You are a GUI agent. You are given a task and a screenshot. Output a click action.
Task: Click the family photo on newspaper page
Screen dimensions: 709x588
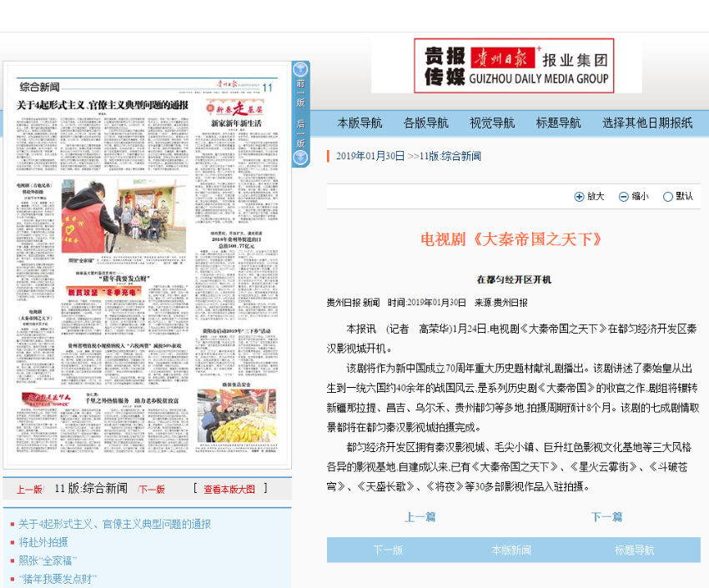click(x=123, y=216)
